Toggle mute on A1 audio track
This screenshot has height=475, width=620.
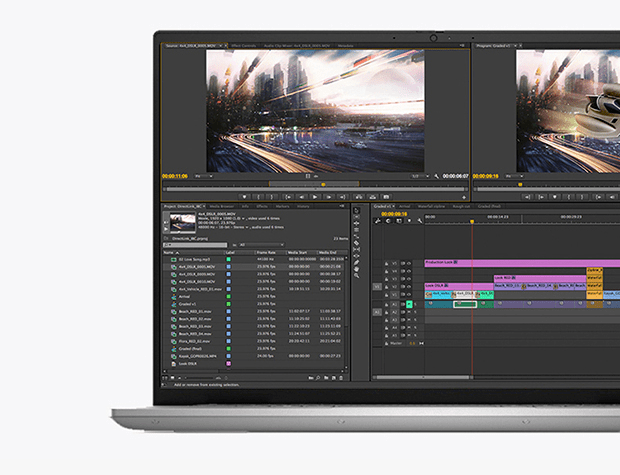pos(409,304)
